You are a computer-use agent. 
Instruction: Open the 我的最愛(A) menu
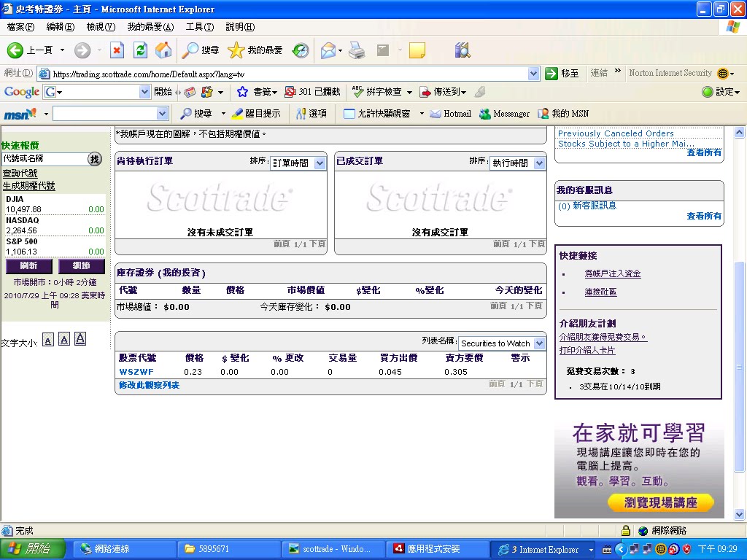pyautogui.click(x=150, y=27)
